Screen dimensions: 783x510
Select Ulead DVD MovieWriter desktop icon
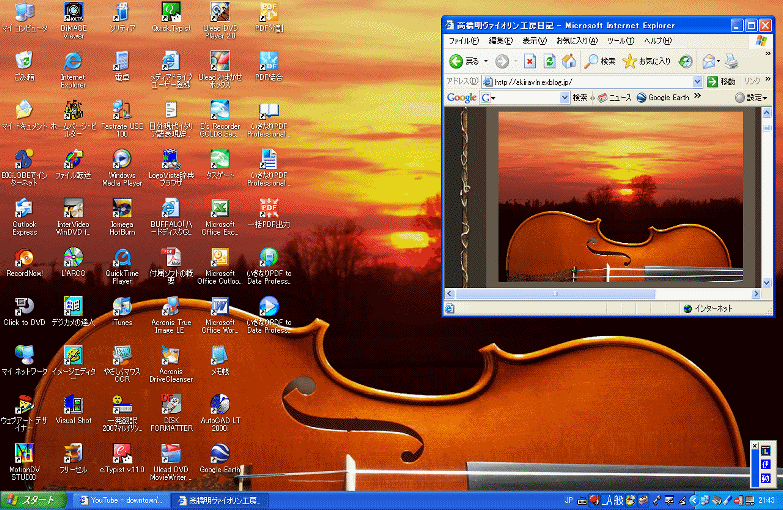pyautogui.click(x=171, y=462)
